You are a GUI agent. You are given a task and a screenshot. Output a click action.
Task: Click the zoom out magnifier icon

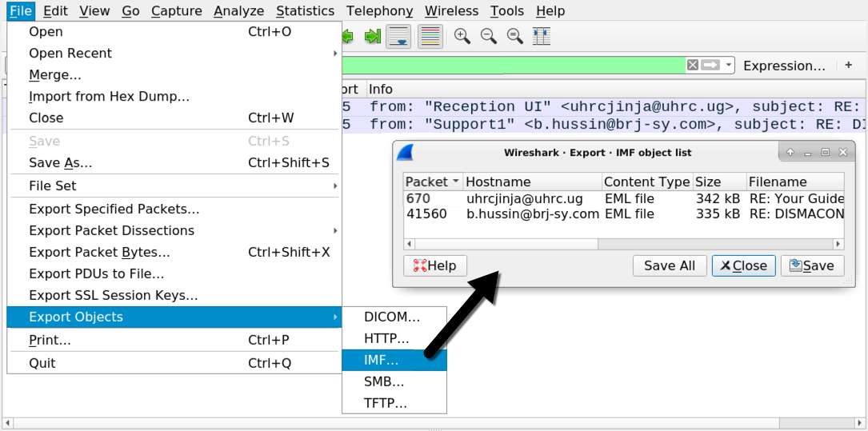coord(489,37)
